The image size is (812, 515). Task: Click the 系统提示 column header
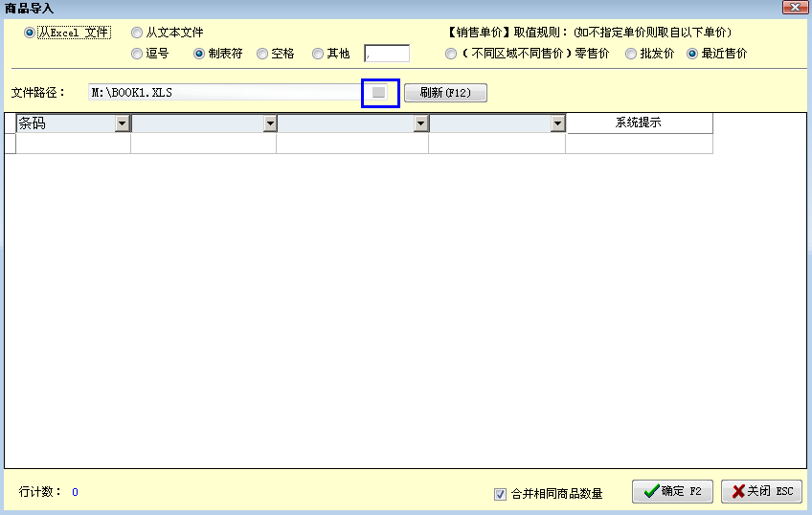pos(639,123)
